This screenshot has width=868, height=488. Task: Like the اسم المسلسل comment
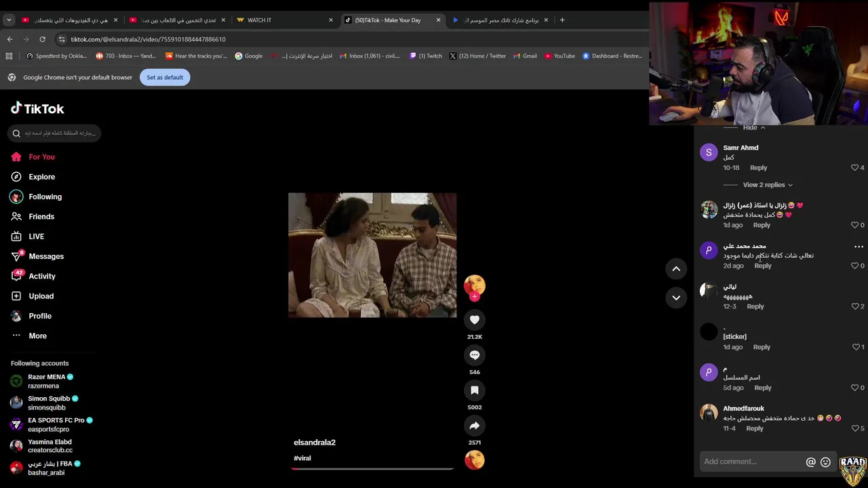[x=855, y=388]
